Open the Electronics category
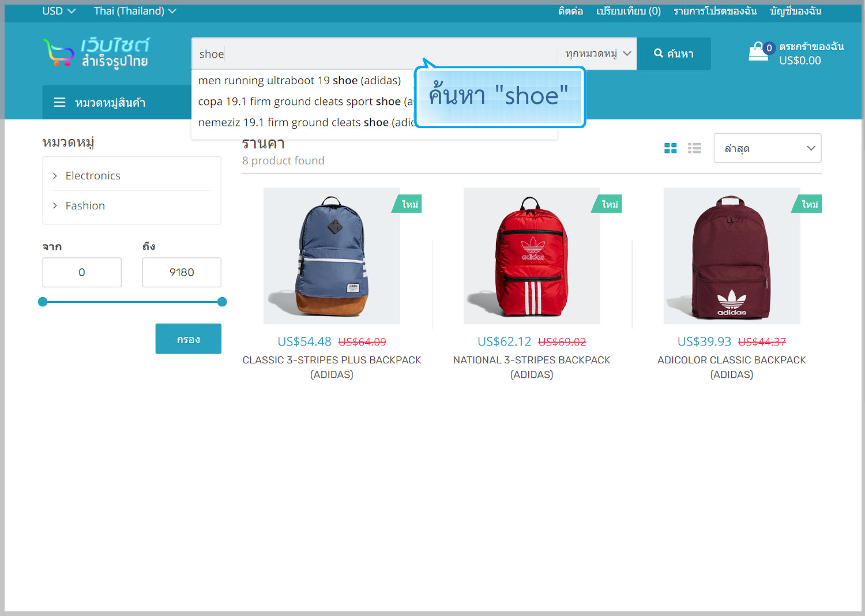 93,176
